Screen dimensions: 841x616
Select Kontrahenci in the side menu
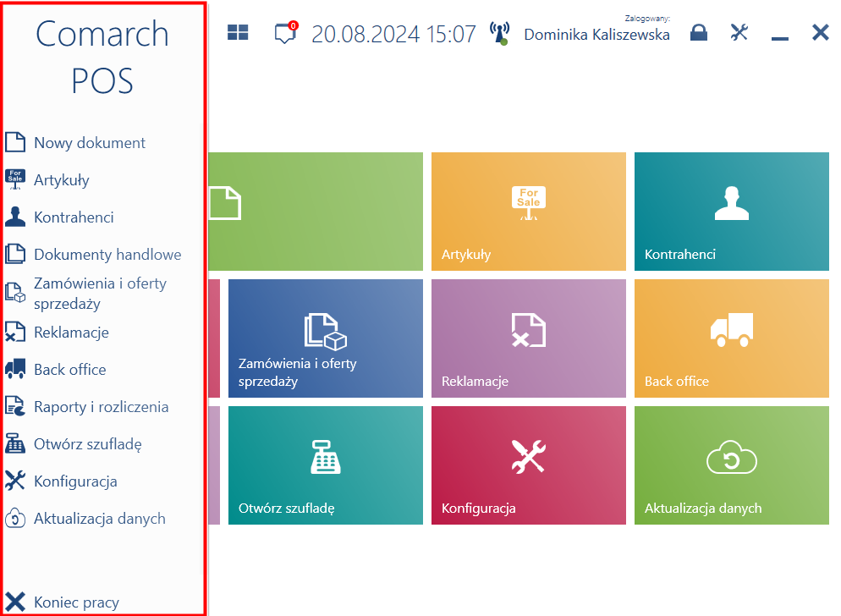[x=74, y=217]
